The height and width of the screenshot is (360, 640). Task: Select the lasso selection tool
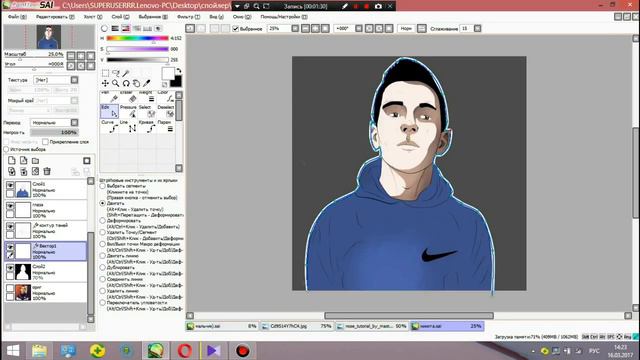pyautogui.click(x=116, y=73)
